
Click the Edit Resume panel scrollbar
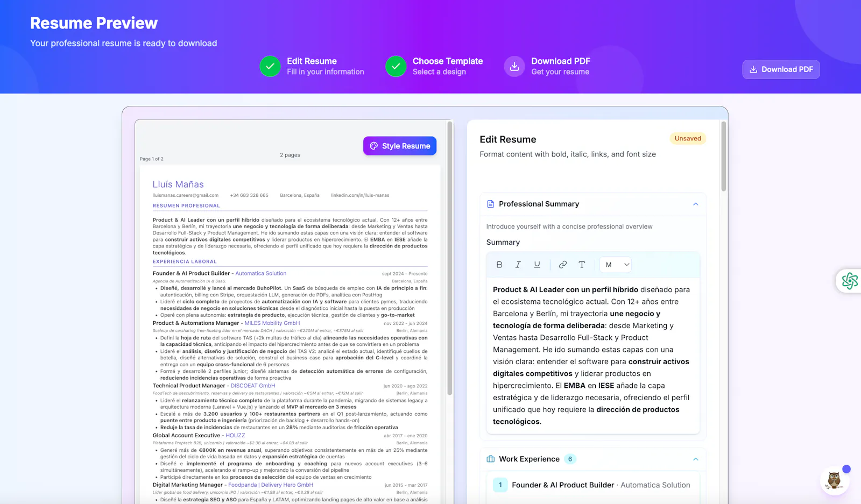[724, 156]
